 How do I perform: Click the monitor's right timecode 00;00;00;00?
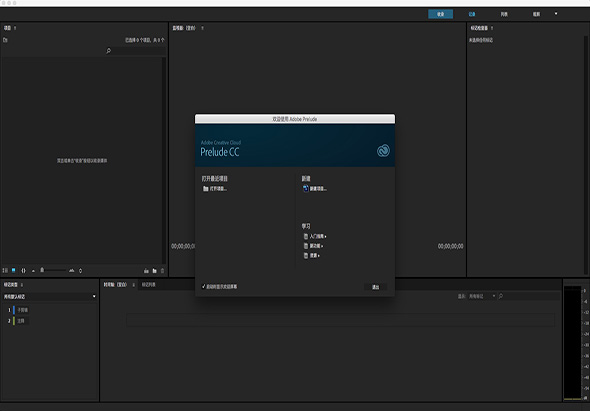[450, 246]
